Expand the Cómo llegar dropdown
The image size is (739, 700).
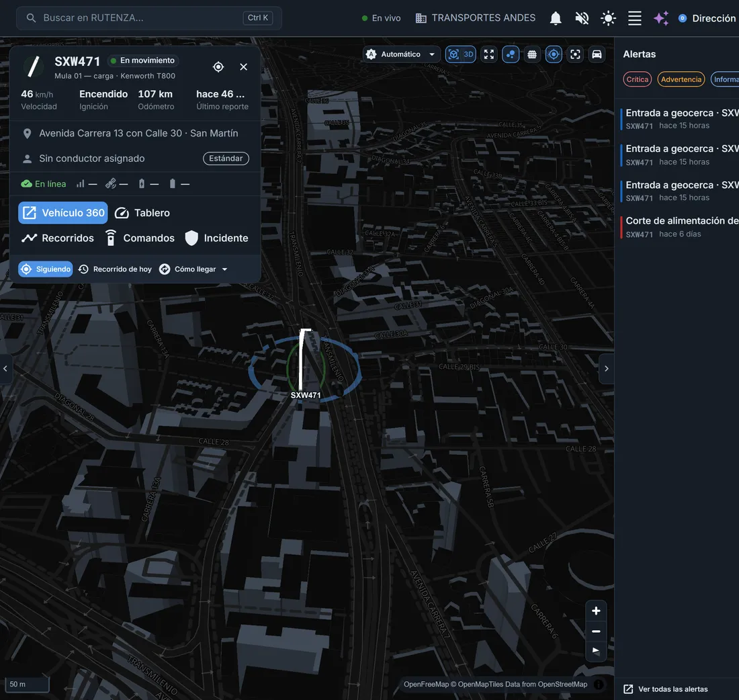193,269
